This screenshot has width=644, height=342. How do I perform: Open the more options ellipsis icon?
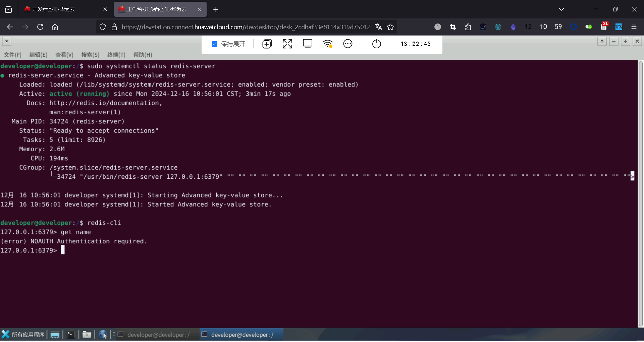pos(348,44)
